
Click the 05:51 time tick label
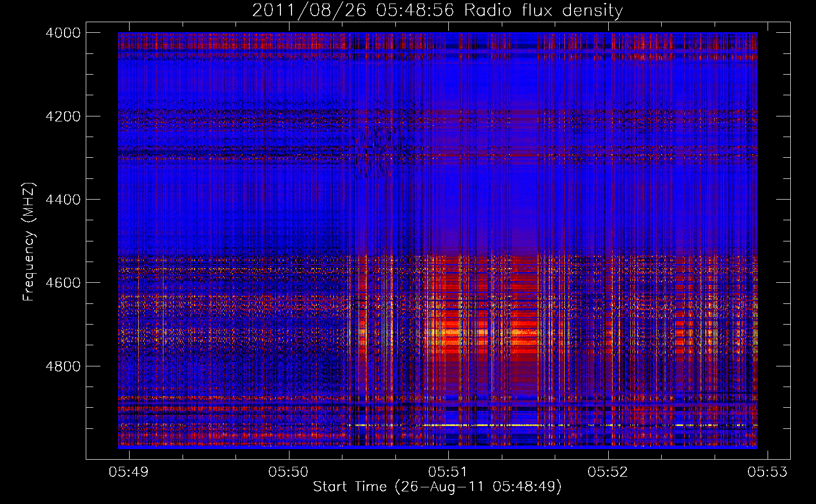point(448,472)
